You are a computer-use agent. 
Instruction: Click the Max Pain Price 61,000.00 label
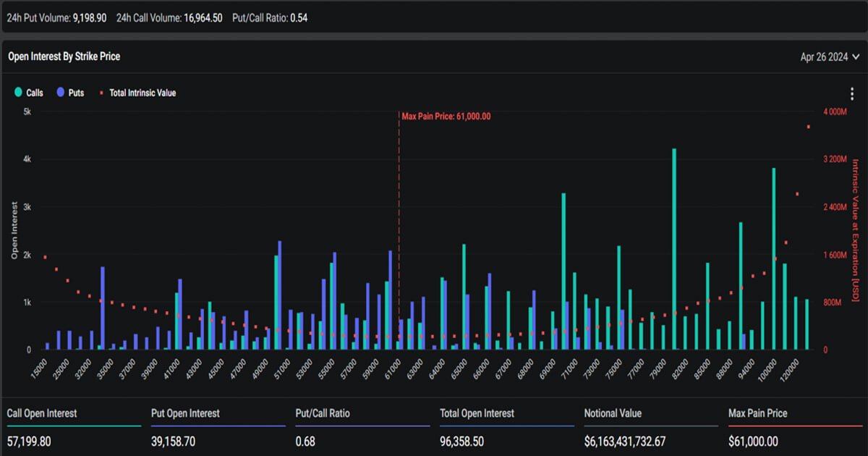point(446,116)
